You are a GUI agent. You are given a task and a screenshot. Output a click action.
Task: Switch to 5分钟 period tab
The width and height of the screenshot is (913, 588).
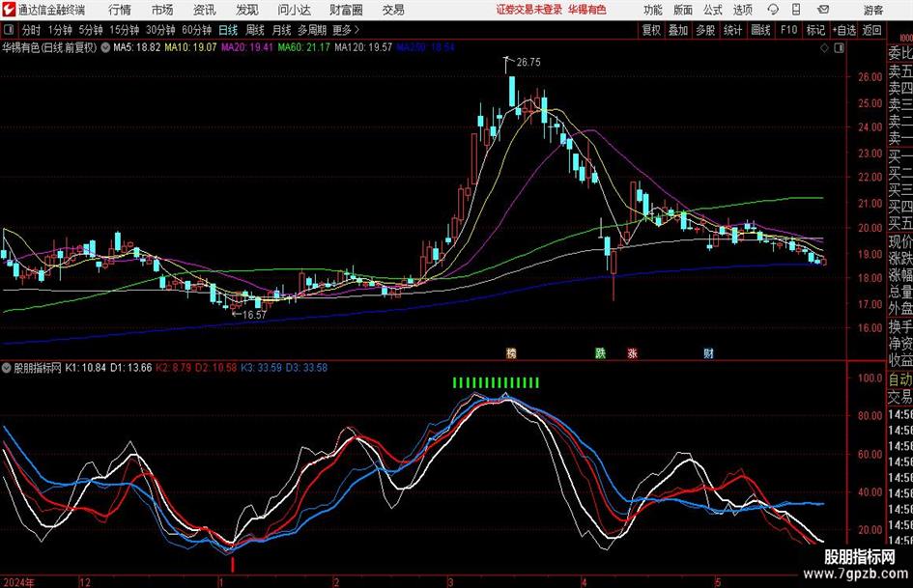pos(90,30)
